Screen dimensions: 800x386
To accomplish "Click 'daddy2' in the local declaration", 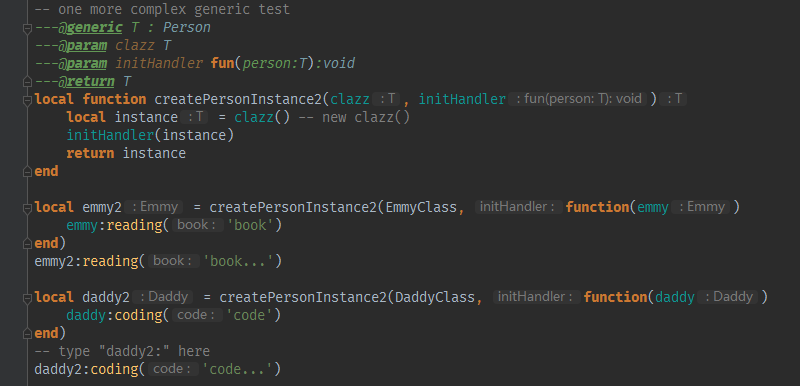I will [x=106, y=297].
